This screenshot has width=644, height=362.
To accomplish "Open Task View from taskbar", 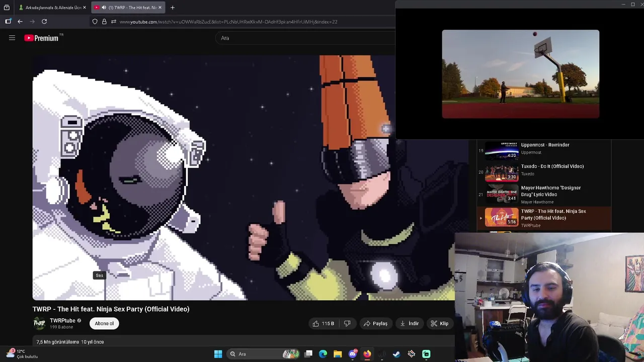I will [x=308, y=354].
